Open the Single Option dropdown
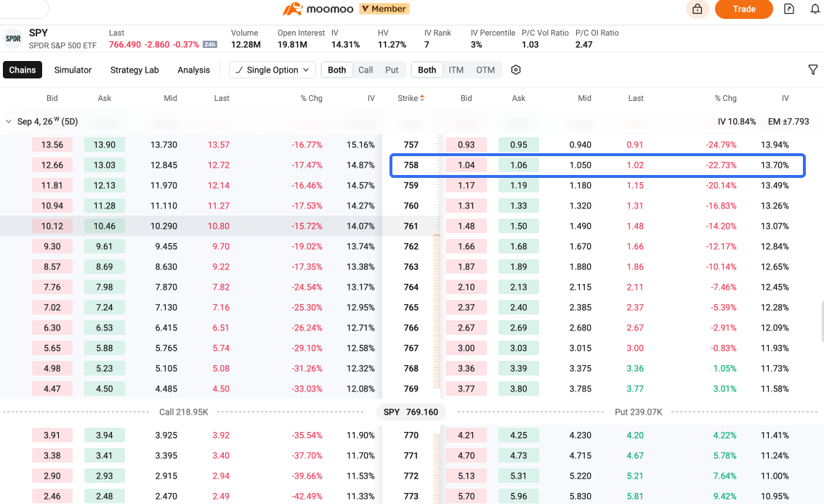This screenshot has width=824, height=504. coord(272,70)
